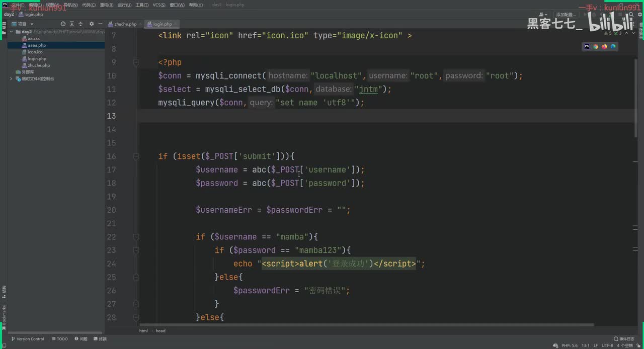Close the login.php tab
This screenshot has height=349, width=644.
(176, 24)
